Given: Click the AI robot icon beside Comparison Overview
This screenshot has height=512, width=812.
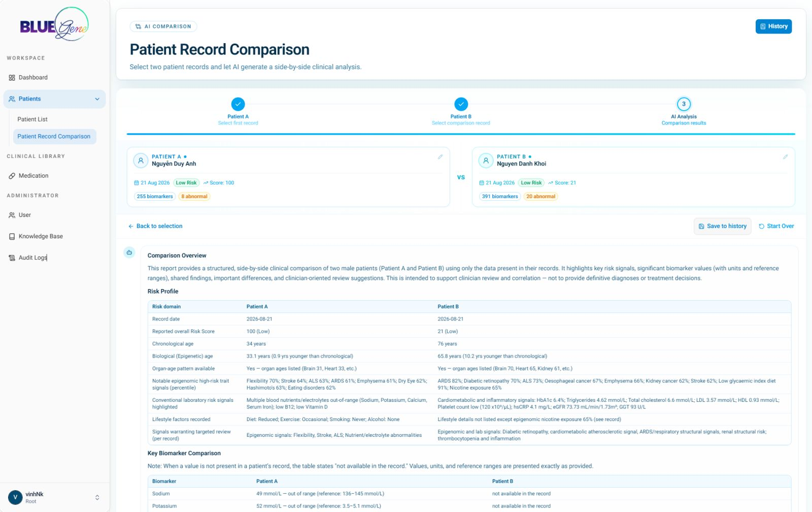Looking at the screenshot, I should (129, 252).
